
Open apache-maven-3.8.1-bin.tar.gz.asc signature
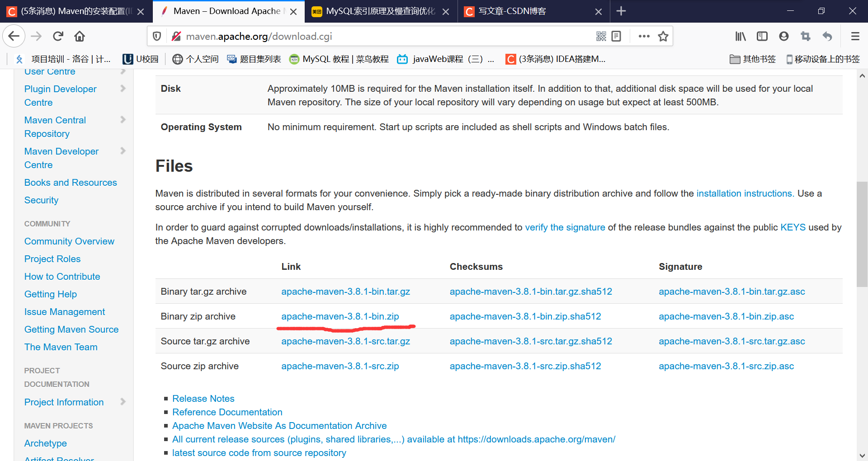731,292
